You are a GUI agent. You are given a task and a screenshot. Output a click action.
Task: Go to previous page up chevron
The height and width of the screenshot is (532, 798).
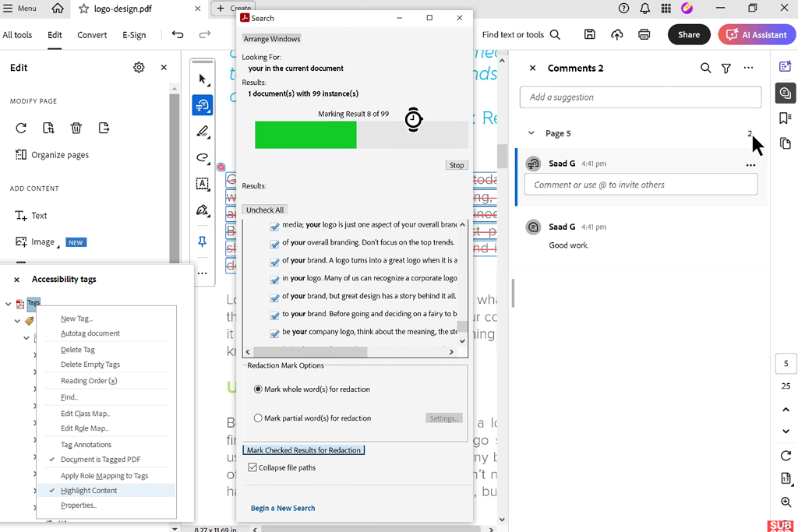[x=786, y=410]
